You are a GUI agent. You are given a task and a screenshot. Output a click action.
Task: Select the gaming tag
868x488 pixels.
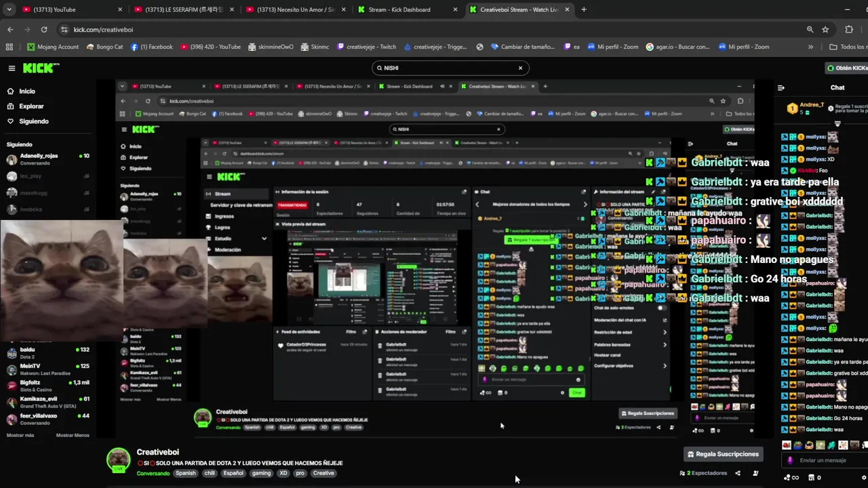point(261,473)
